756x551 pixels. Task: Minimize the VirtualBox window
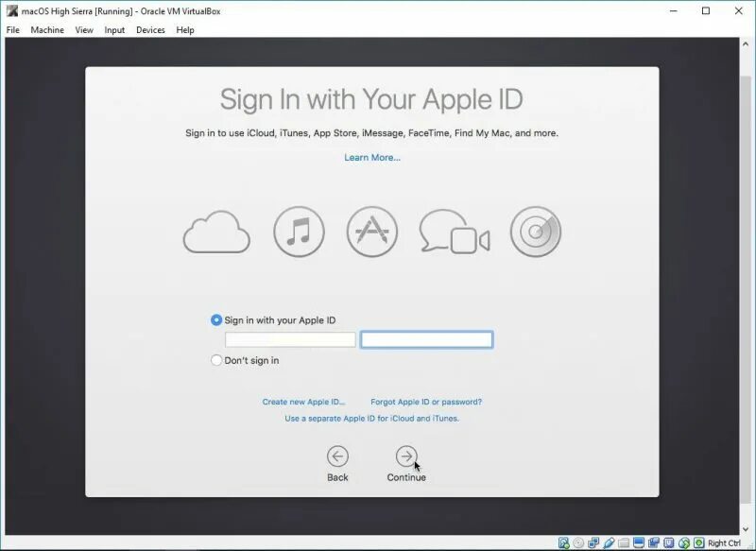[674, 10]
